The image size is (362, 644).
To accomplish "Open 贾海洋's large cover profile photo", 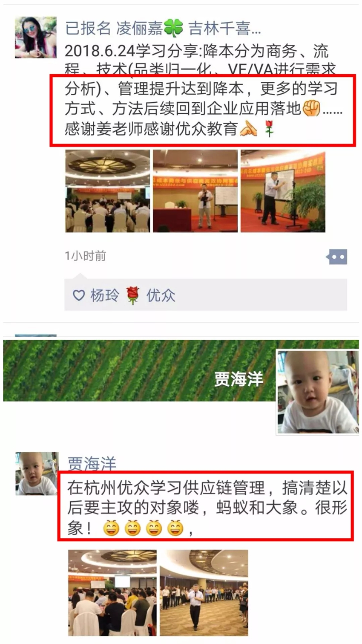I will pyautogui.click(x=318, y=392).
